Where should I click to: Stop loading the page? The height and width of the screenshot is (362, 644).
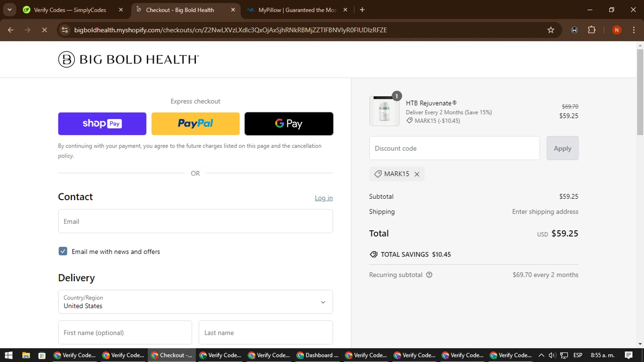coord(44,30)
